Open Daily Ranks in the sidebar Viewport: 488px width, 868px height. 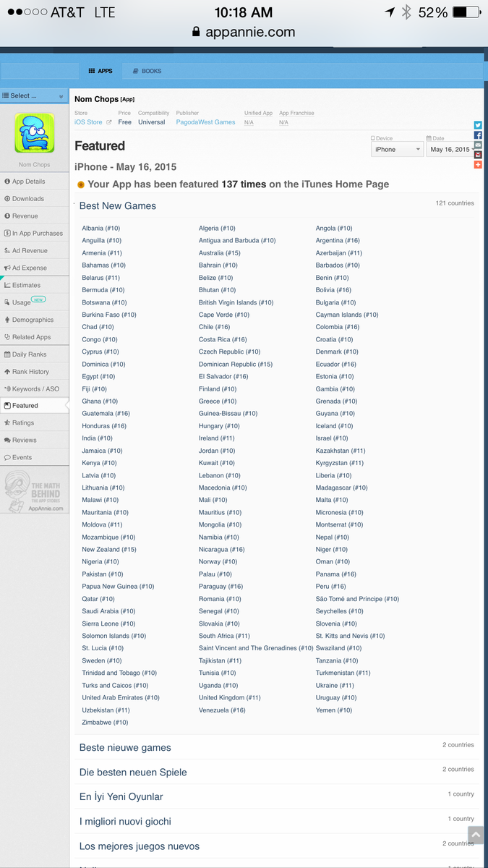[34, 354]
